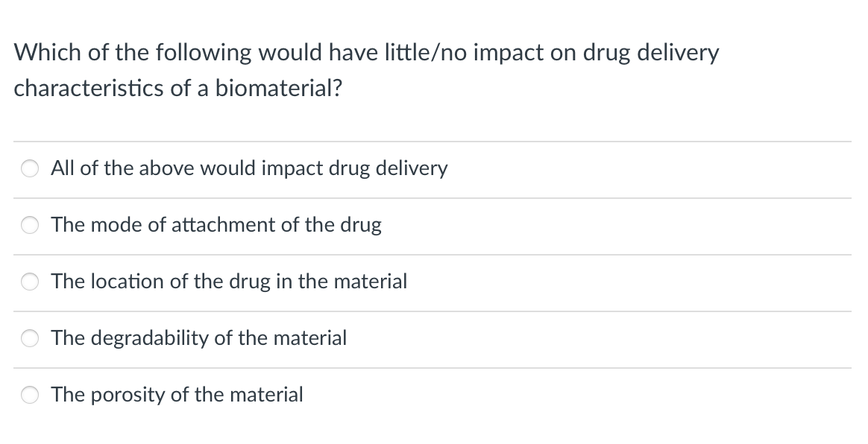Click 'The mode of attachment of the drug' text
Screen dimensions: 868x444
point(216,225)
